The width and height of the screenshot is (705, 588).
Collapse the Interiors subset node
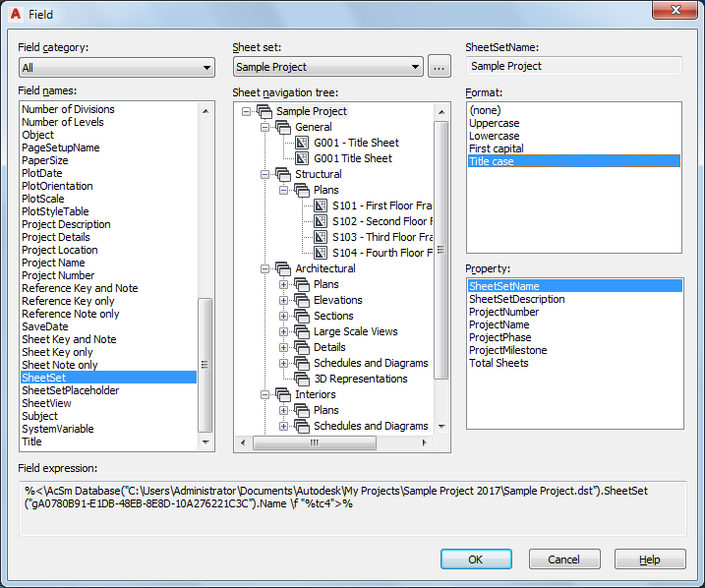(264, 394)
